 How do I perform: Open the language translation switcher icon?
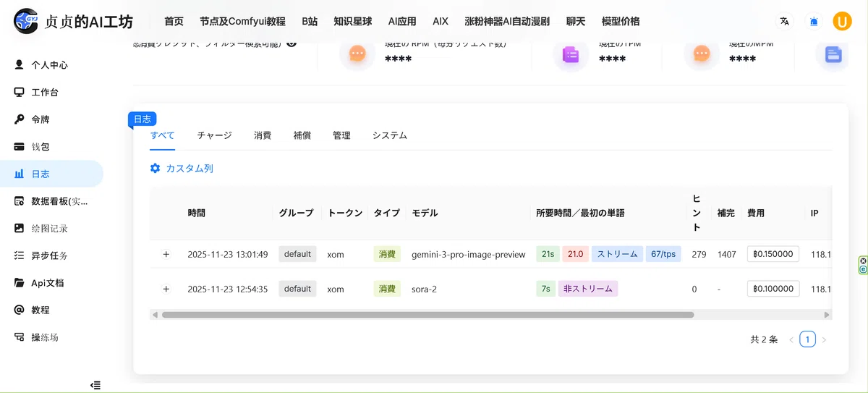(x=784, y=21)
